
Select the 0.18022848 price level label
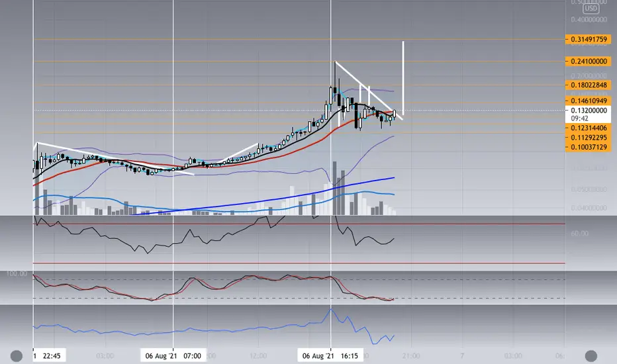(589, 85)
